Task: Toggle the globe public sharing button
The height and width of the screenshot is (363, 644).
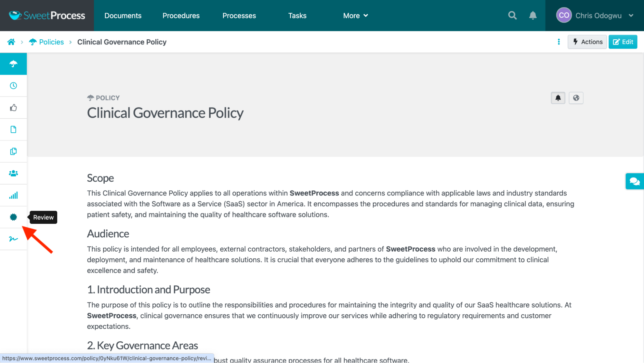Action: (x=576, y=98)
